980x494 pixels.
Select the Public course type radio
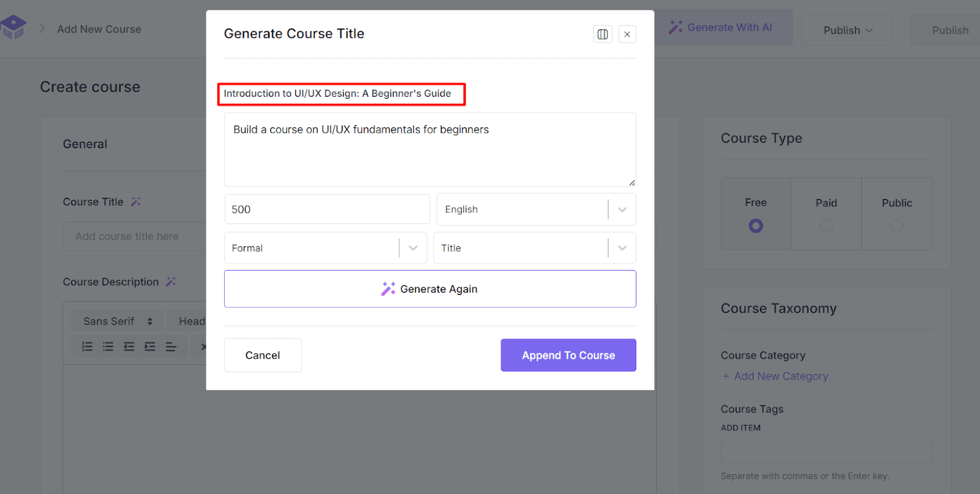tap(897, 226)
